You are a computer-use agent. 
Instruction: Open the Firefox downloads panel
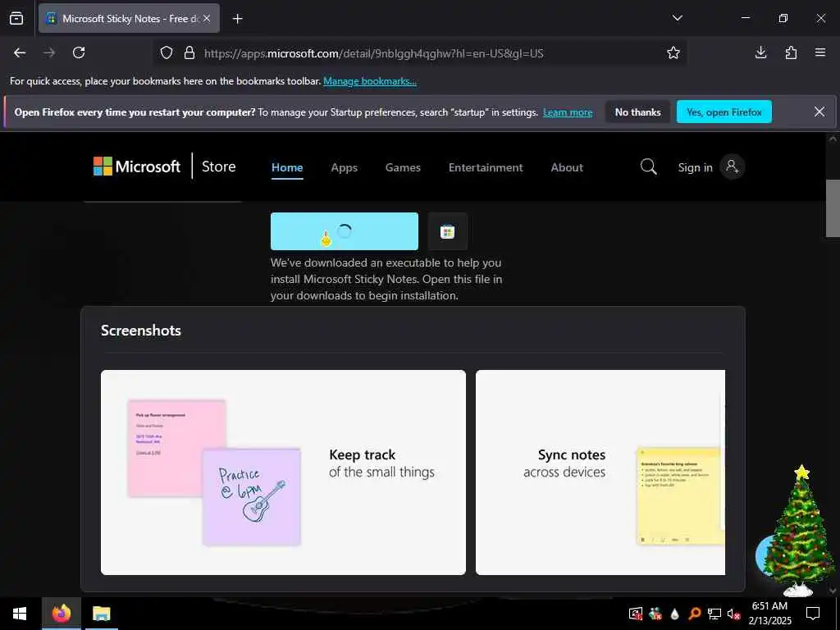(760, 52)
